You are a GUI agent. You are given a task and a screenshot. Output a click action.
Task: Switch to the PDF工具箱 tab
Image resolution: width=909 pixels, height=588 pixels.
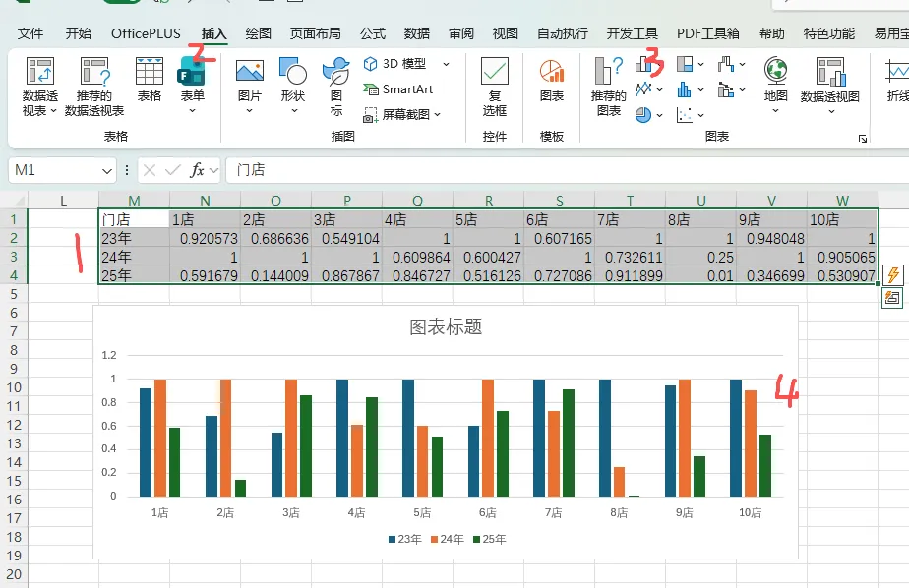708,33
